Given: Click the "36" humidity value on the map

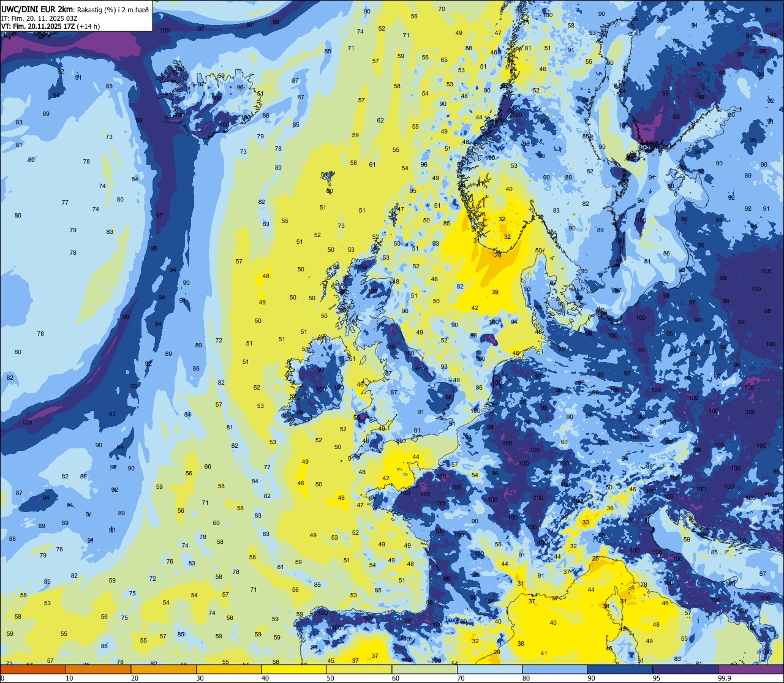Looking at the screenshot, I should [610, 508].
